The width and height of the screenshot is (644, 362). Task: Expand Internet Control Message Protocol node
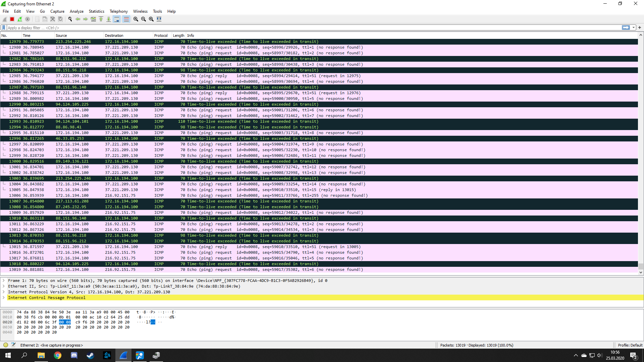pyautogui.click(x=4, y=298)
